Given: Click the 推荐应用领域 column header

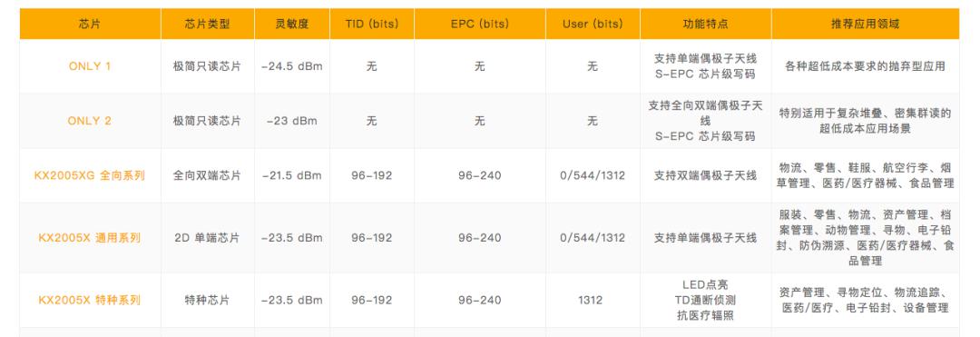Looking at the screenshot, I should click(866, 25).
